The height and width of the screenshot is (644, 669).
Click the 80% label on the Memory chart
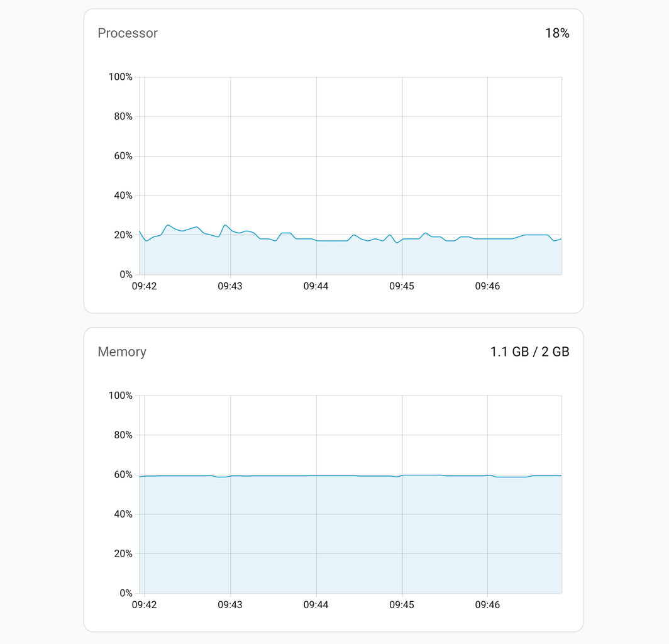point(123,435)
